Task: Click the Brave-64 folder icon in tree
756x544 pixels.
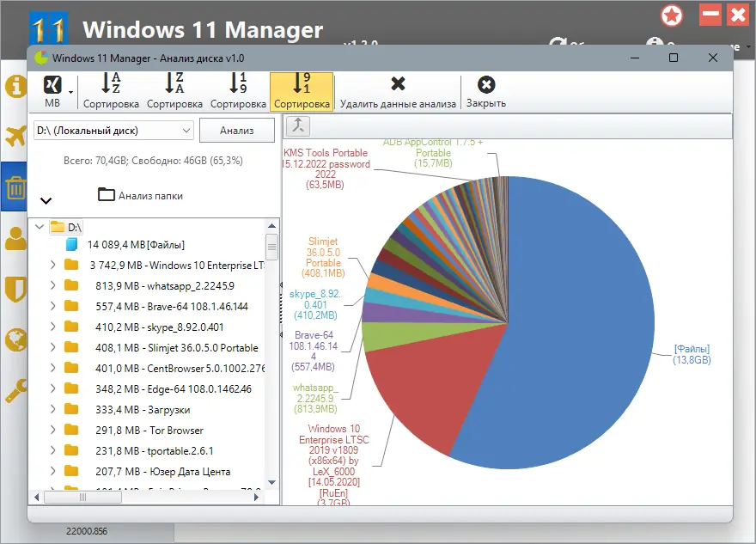Action: pos(71,306)
